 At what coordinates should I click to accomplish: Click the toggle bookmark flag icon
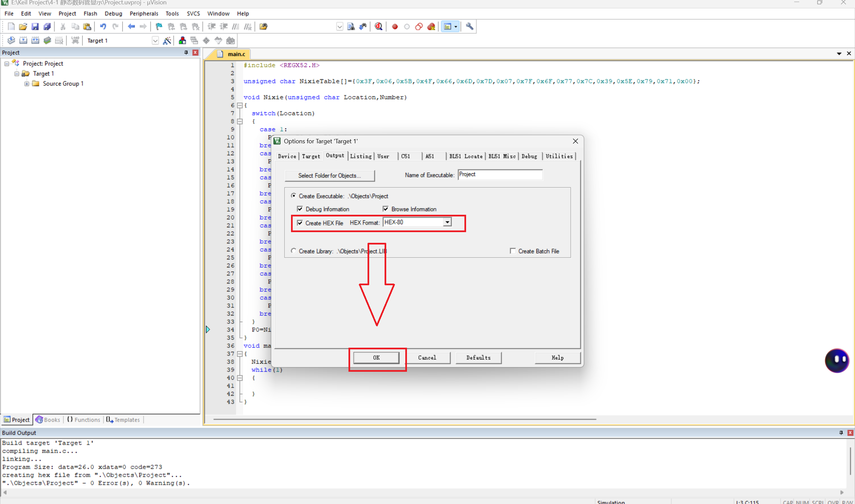tap(159, 26)
